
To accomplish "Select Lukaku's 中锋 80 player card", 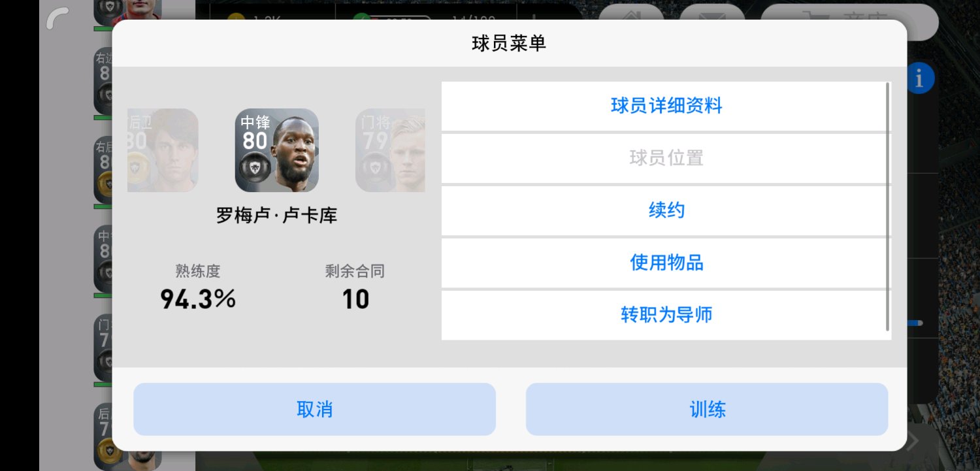I will [x=277, y=150].
